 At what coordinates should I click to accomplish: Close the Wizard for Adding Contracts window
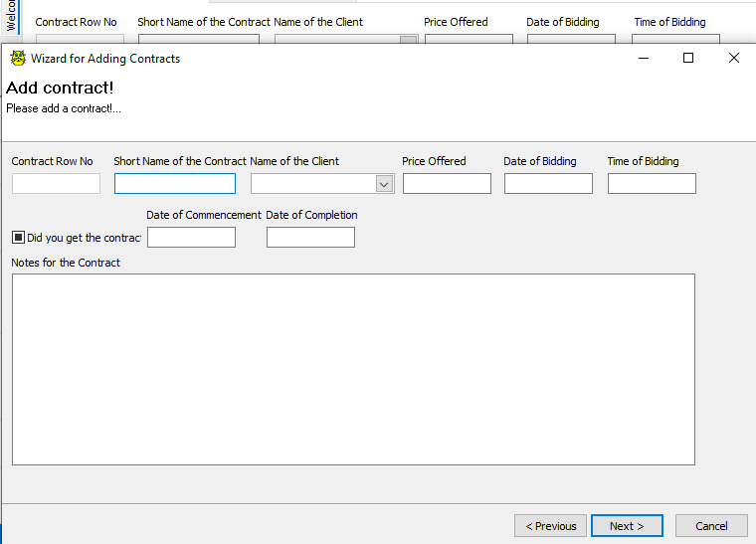pos(734,59)
